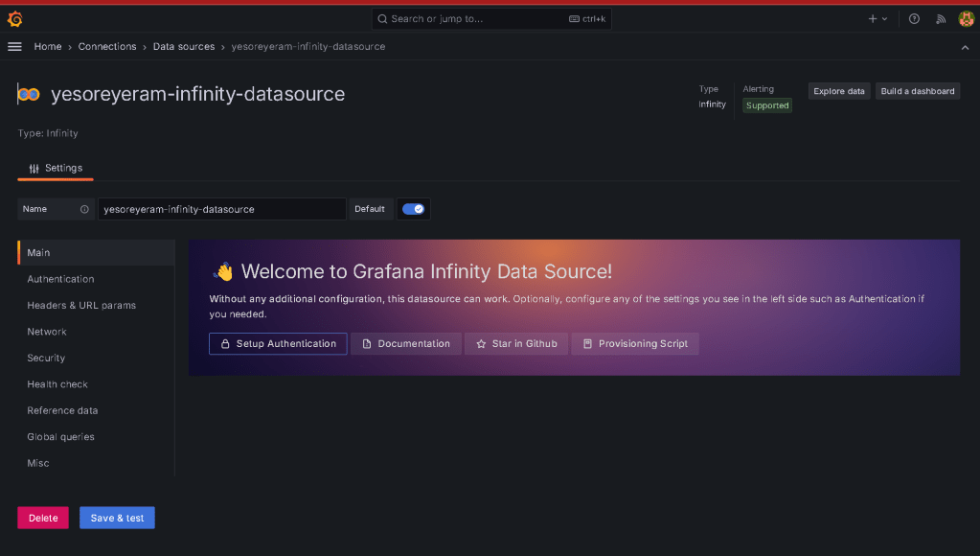Collapse the top bar with chevron

[x=965, y=48]
